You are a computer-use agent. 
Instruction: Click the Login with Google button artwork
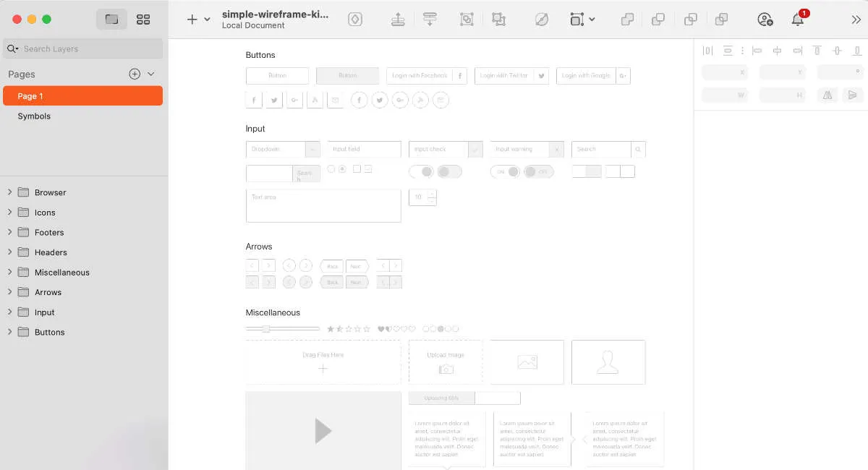pyautogui.click(x=593, y=75)
